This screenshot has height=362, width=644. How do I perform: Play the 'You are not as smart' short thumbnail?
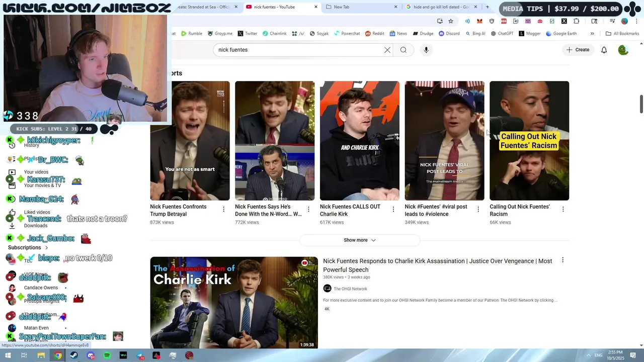[x=190, y=141]
